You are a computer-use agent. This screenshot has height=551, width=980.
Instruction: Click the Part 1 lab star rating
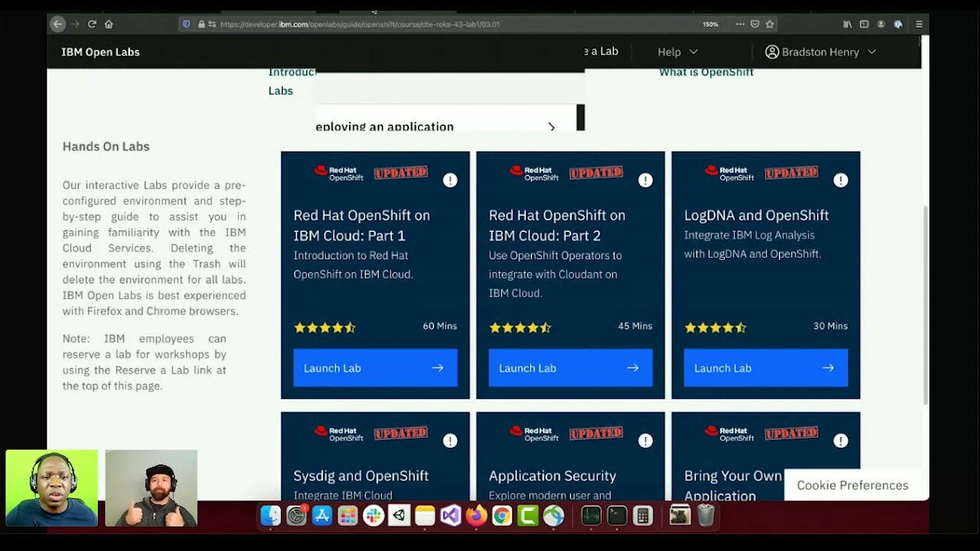pos(325,328)
